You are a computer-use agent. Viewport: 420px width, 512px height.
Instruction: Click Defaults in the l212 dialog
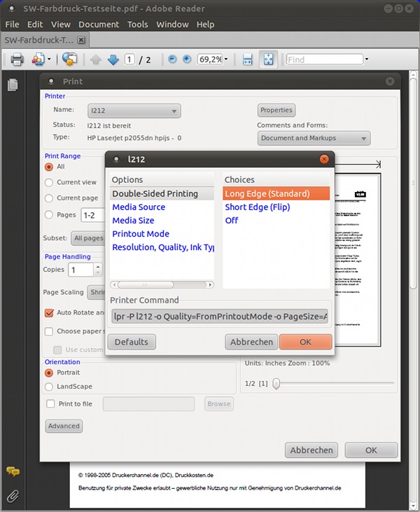(132, 342)
